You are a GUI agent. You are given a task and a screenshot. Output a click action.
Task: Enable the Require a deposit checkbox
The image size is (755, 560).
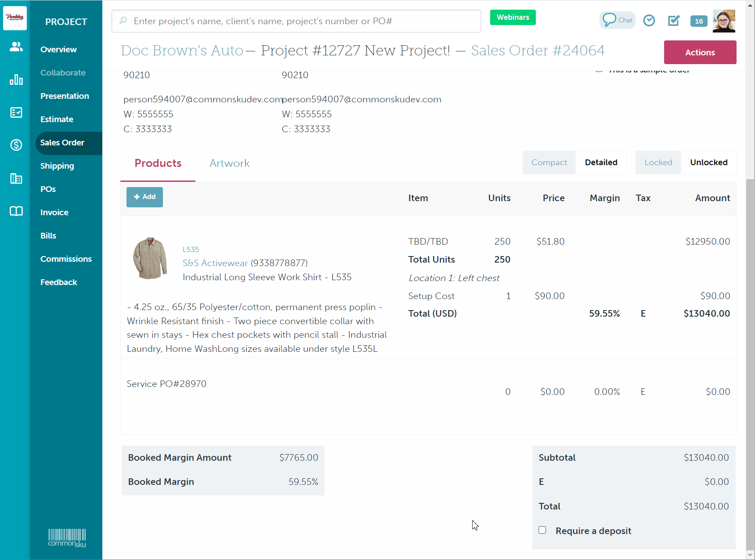[x=542, y=530]
